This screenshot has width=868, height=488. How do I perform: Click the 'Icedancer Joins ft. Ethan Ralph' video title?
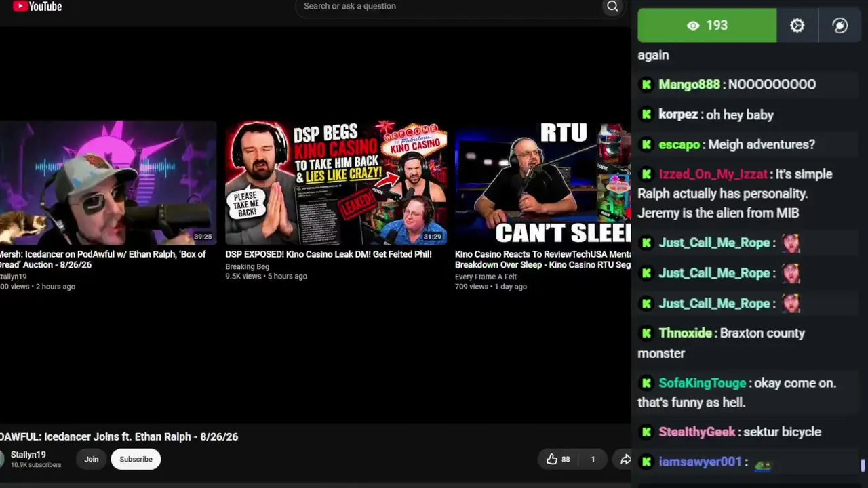click(119, 437)
